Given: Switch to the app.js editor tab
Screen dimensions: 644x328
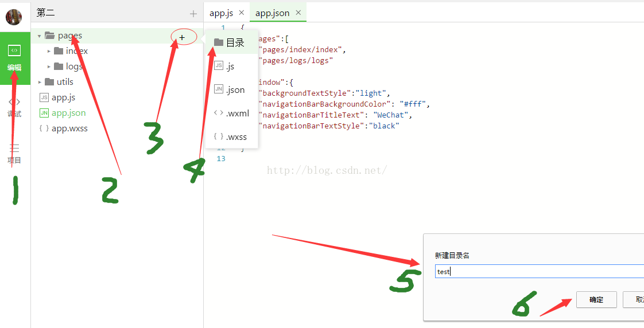Looking at the screenshot, I should tap(221, 13).
